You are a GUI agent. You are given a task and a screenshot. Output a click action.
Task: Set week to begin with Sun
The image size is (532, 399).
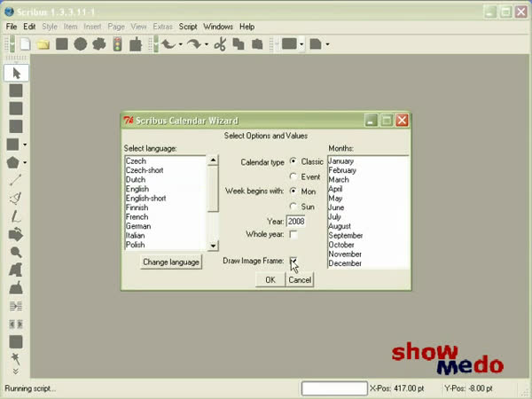(293, 207)
